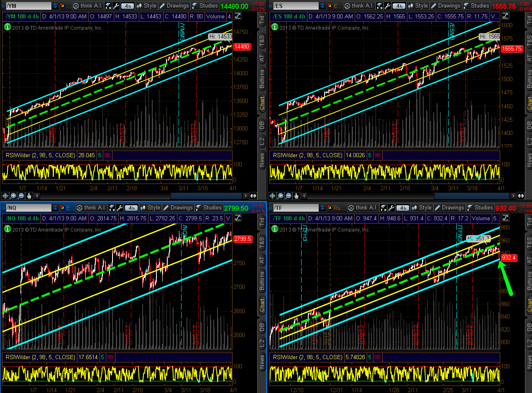Select the zoom-in magnifier below the /NQ chart
Screen dimensions: 532x393
tap(13, 392)
